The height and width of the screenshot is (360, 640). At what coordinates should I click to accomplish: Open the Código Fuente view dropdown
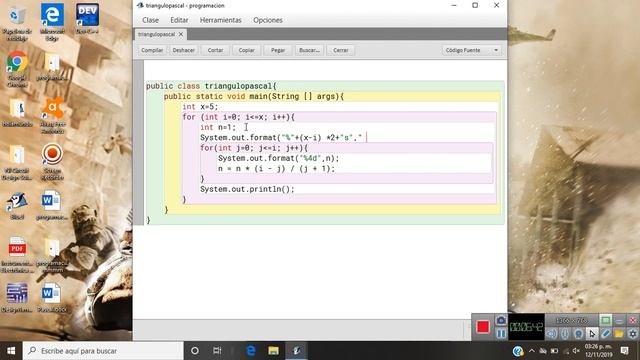tap(472, 50)
